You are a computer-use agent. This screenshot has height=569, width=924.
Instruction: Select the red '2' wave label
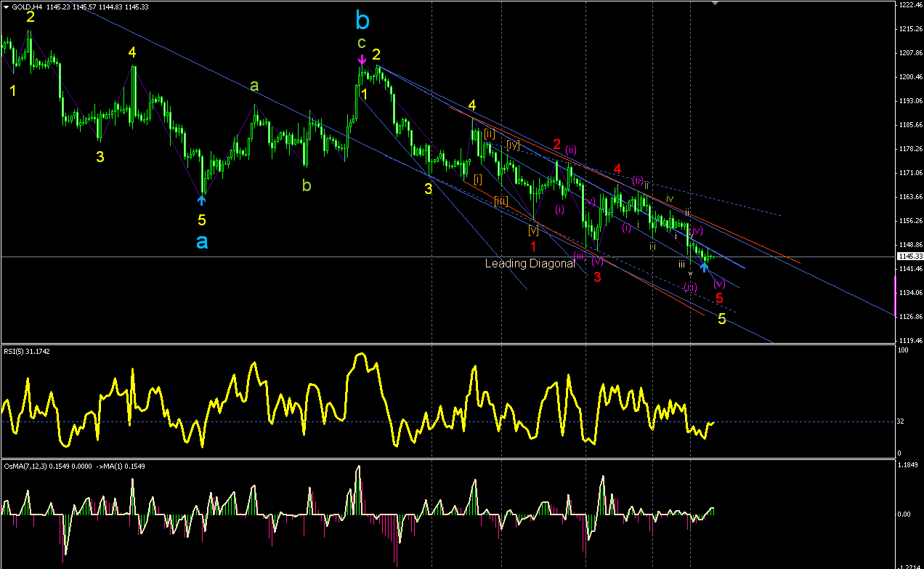tap(556, 145)
